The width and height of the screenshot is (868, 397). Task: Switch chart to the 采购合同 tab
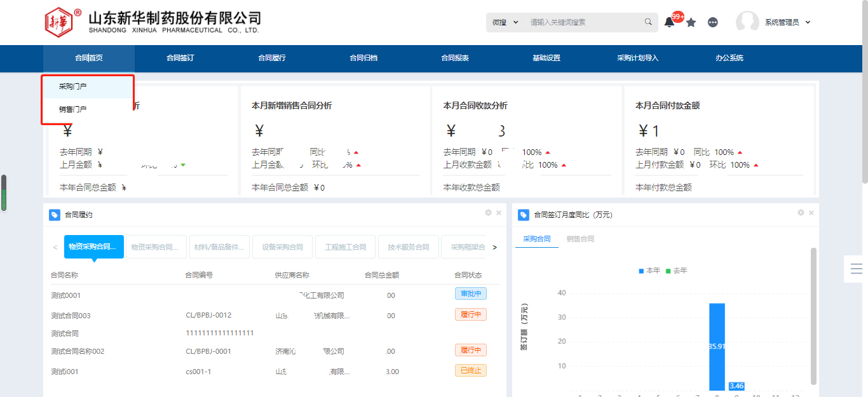pos(537,239)
